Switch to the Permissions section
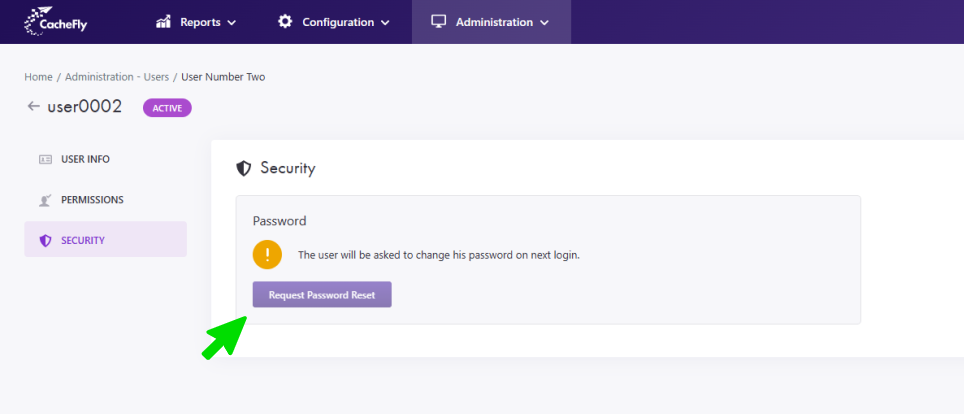The width and height of the screenshot is (964, 414). (x=92, y=200)
